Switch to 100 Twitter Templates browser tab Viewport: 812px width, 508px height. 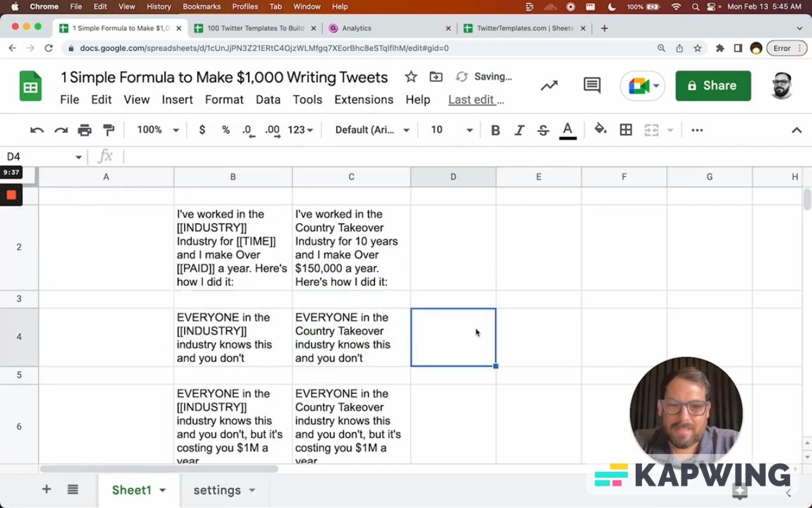256,28
